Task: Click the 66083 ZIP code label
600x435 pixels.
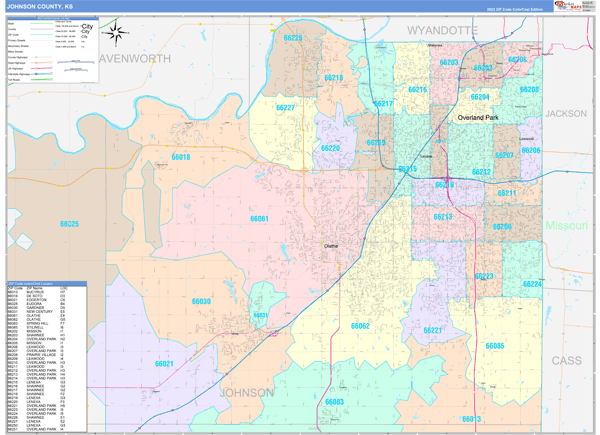Action: pos(333,401)
